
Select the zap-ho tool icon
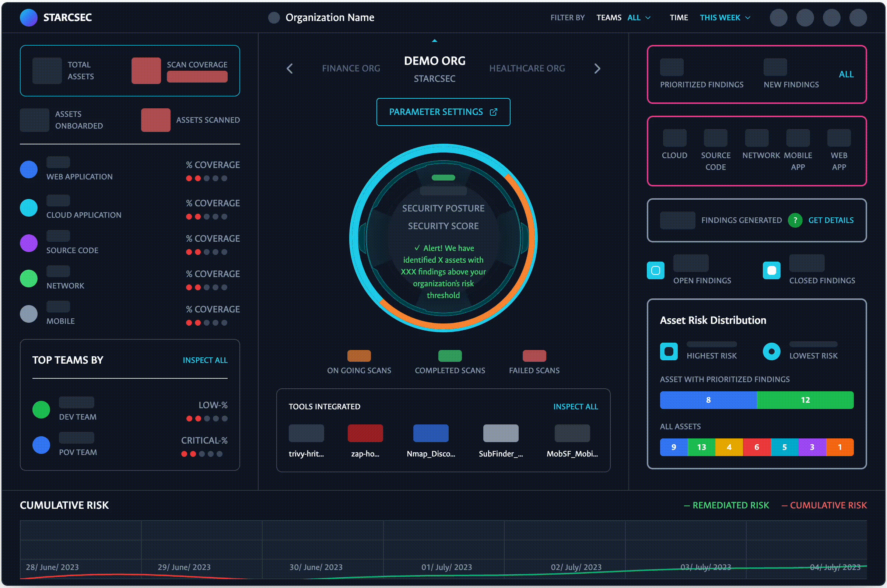click(365, 433)
